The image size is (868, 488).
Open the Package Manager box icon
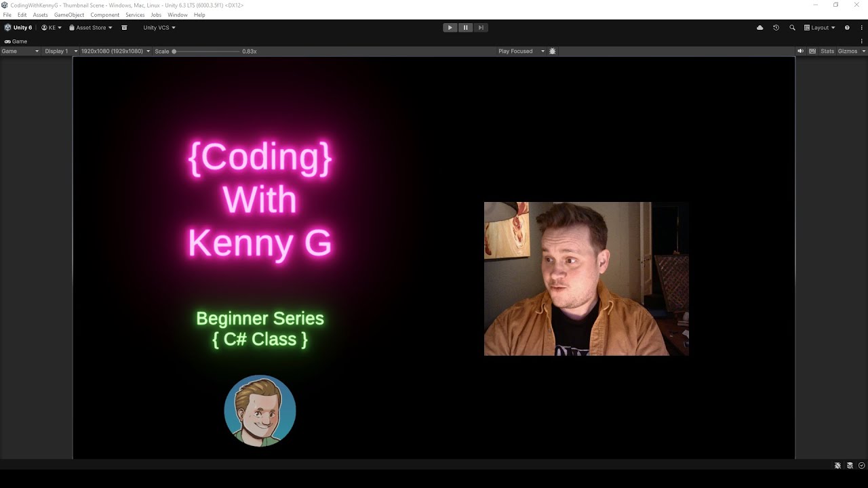pos(124,28)
